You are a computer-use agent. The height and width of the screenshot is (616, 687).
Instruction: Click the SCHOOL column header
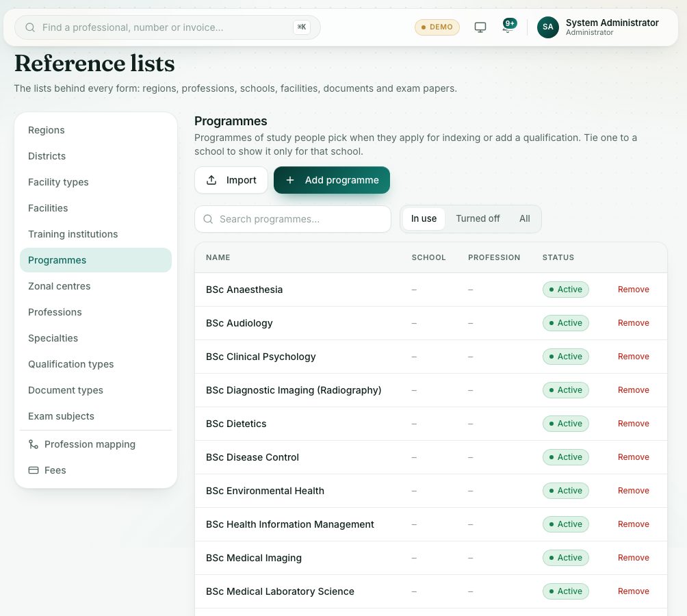[428, 257]
